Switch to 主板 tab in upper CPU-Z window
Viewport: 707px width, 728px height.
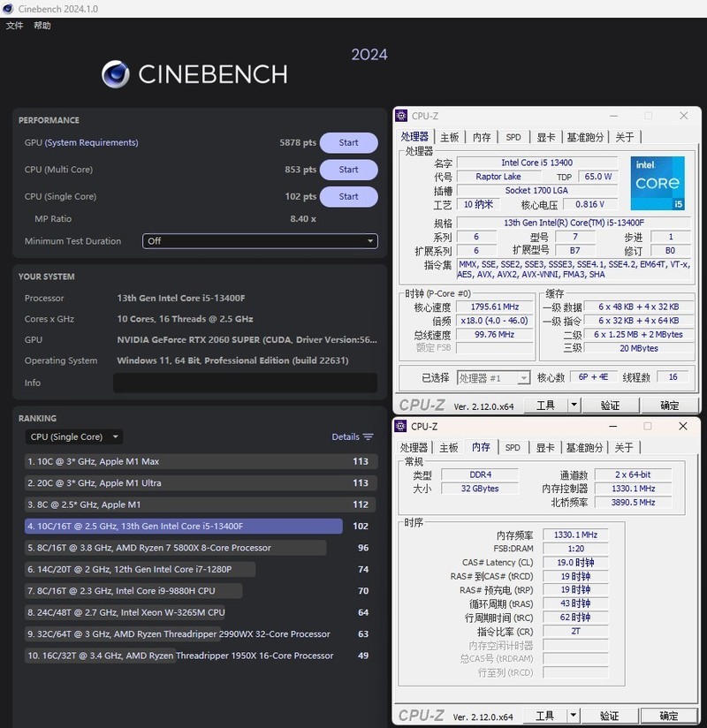point(449,138)
